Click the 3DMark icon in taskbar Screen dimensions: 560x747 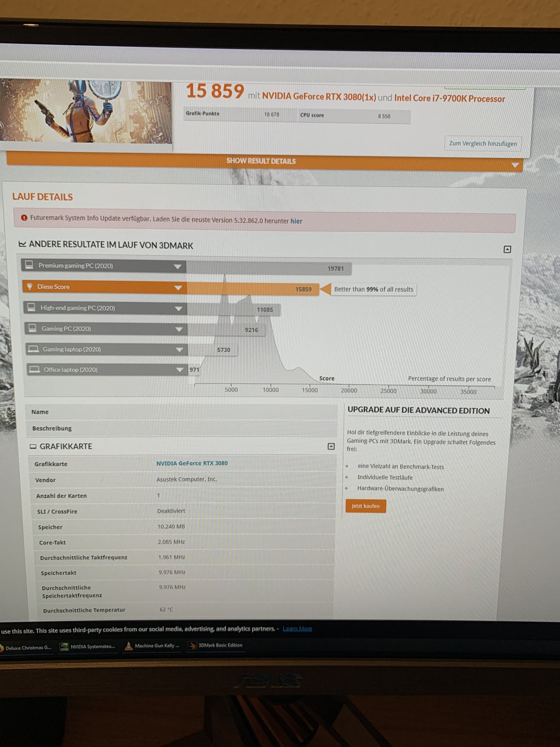pos(192,645)
